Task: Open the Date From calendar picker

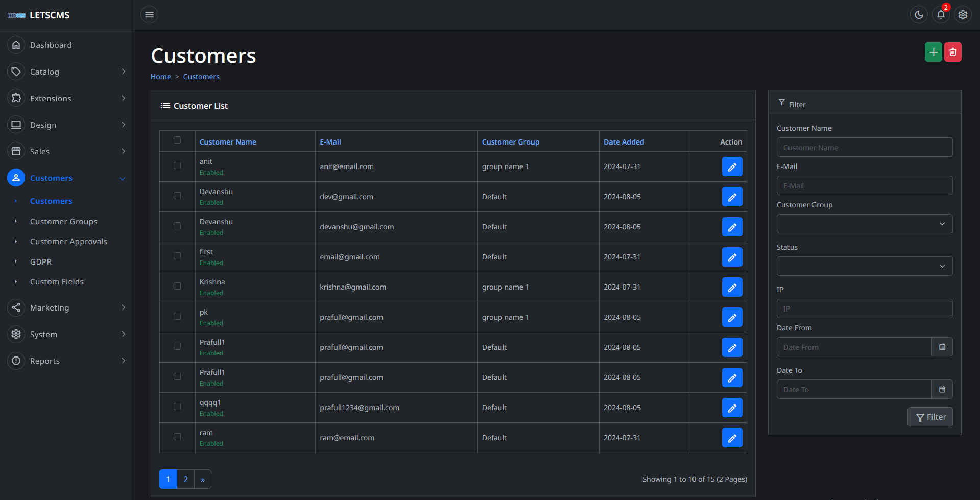Action: 942,347
